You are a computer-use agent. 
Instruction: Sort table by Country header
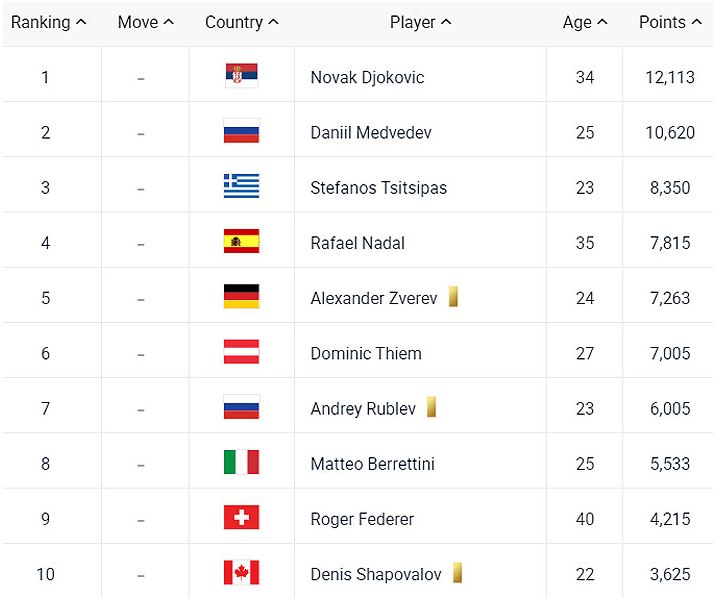pos(242,22)
